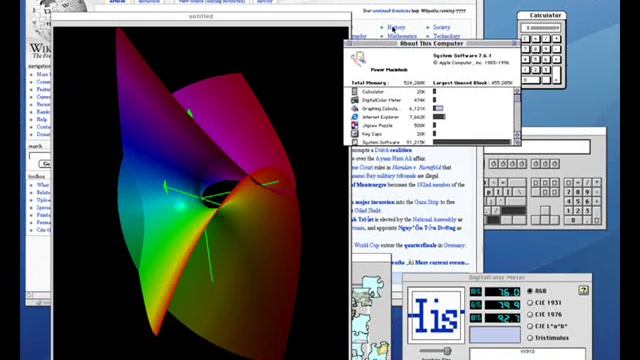The height and width of the screenshot is (360, 640).
Task: Click the 9 key on Key Caps numeric keypad
Action: click(x=587, y=192)
